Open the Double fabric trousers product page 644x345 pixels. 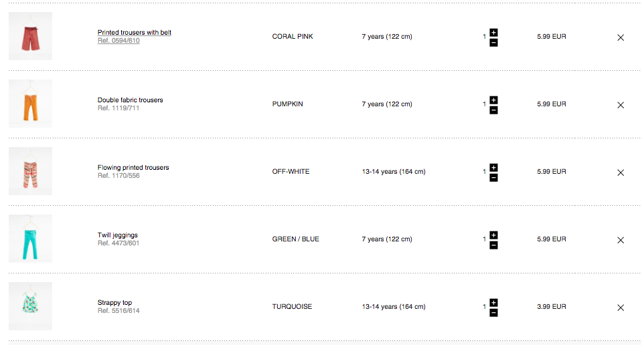(130, 100)
